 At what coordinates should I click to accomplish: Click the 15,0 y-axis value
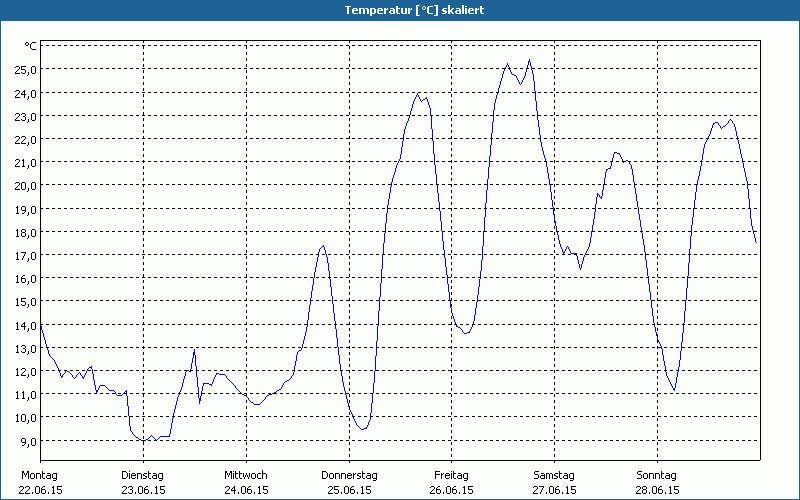tap(26, 302)
